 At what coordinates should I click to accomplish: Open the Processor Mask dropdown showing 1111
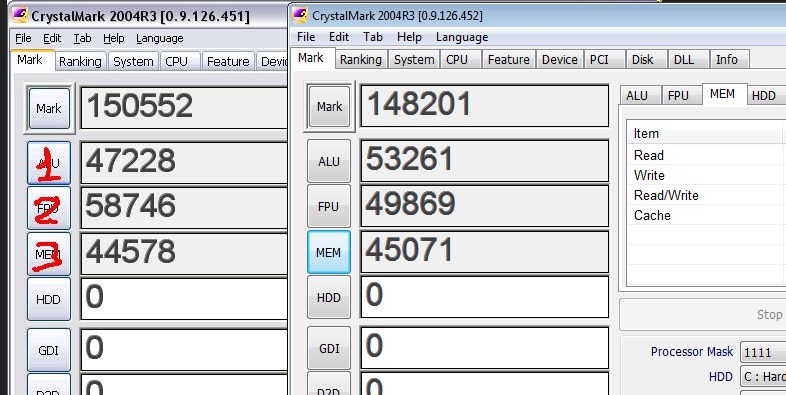763,352
